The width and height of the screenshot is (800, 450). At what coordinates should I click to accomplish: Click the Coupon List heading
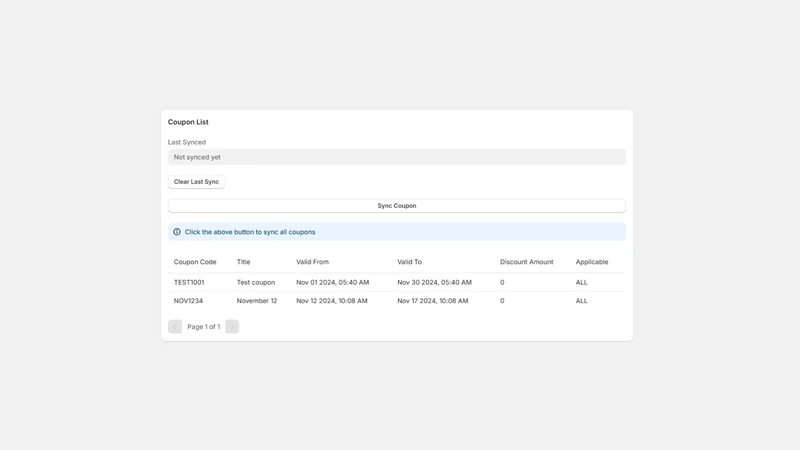coord(188,122)
